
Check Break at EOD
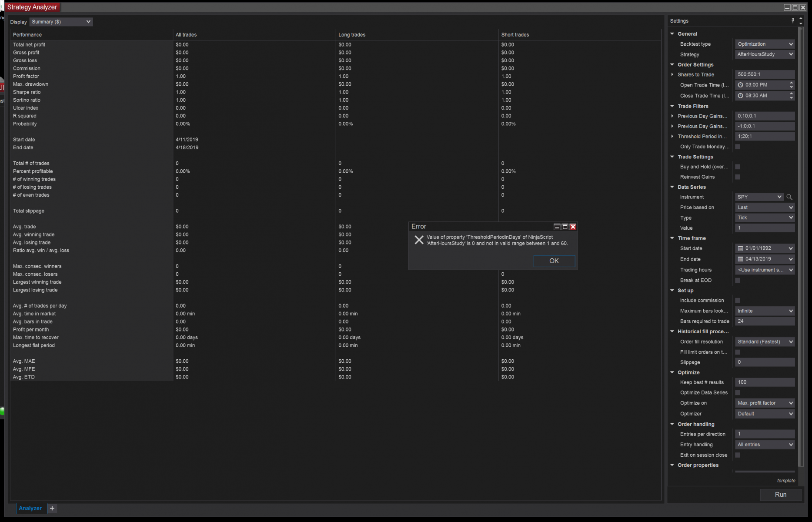click(x=738, y=281)
